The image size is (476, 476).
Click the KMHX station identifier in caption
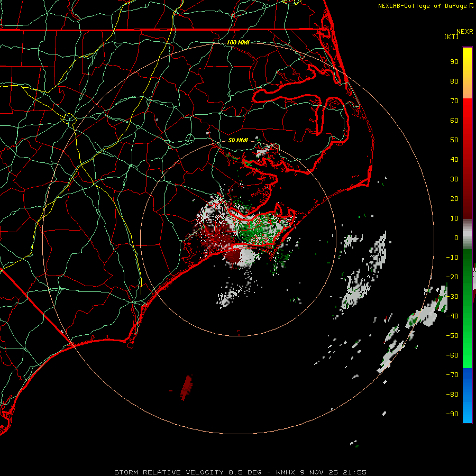click(286, 472)
